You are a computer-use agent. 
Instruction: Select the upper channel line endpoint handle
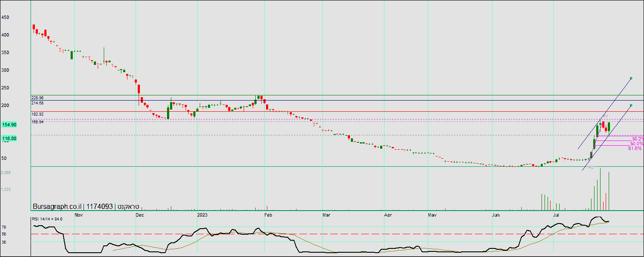(631, 78)
